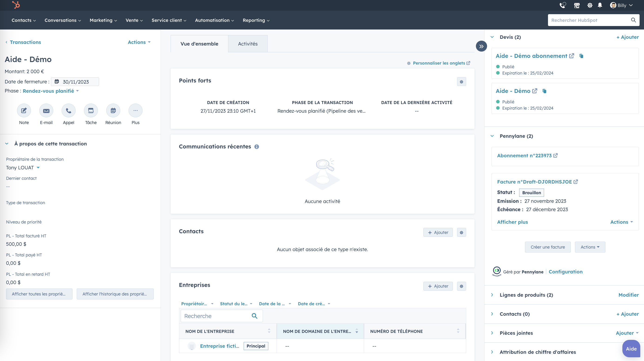Open the settings gear in top bar
The width and height of the screenshot is (644, 361).
[x=590, y=5]
